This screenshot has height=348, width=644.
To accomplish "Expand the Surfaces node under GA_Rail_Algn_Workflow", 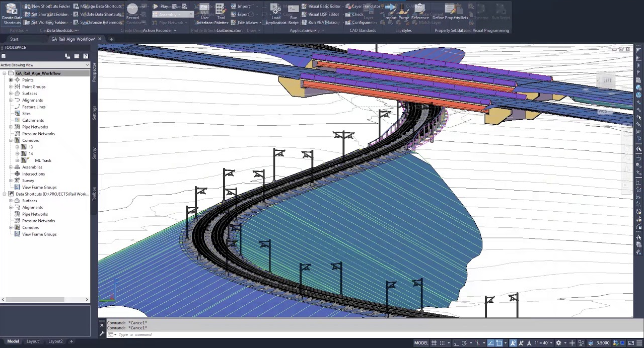I will click(11, 94).
